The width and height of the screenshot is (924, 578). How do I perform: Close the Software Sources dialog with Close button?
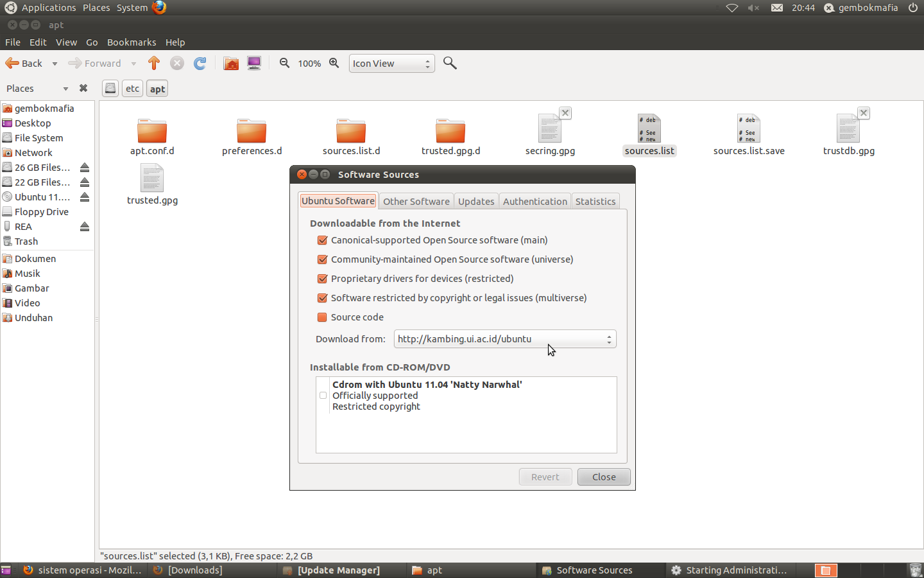coord(604,477)
